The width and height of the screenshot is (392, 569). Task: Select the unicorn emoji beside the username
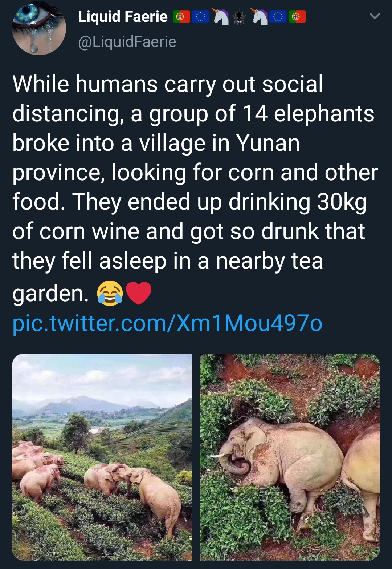point(220,16)
